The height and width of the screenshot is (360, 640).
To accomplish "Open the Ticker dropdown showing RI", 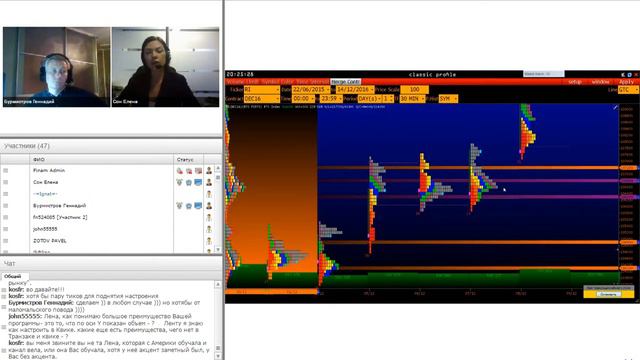I will 262,89.
